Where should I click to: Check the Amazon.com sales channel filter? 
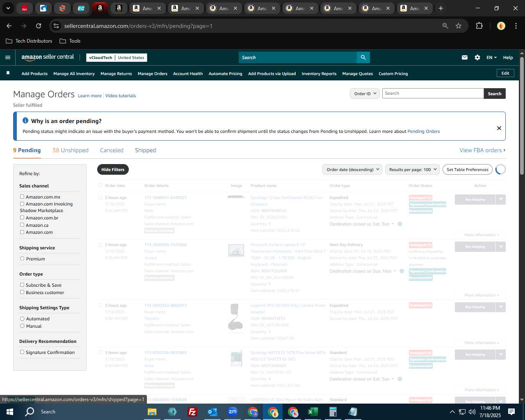(x=22, y=232)
